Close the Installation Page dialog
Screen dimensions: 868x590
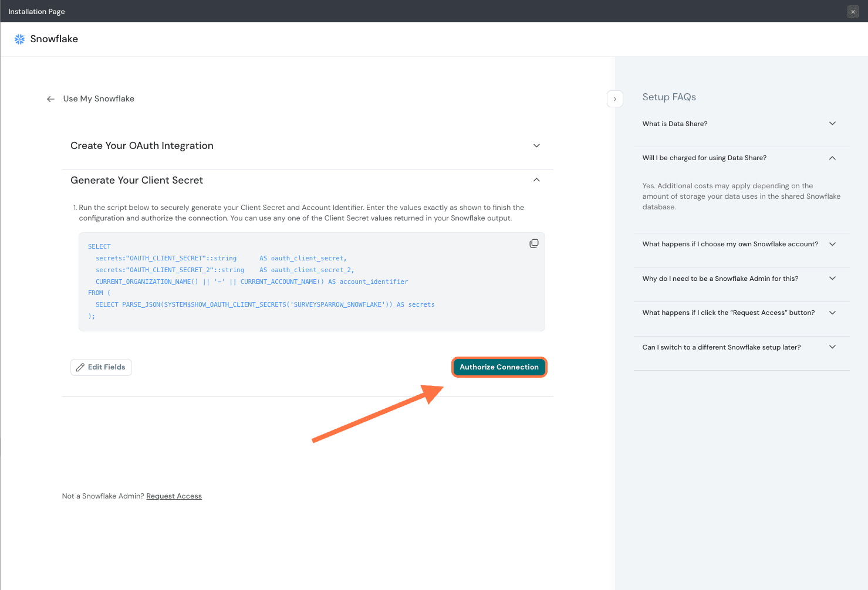[853, 12]
